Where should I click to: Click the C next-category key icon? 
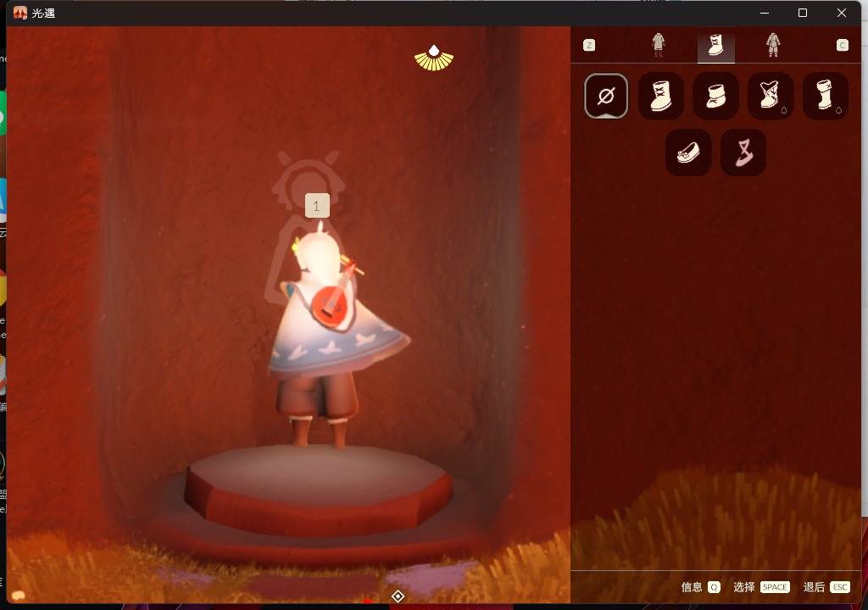coord(842,46)
